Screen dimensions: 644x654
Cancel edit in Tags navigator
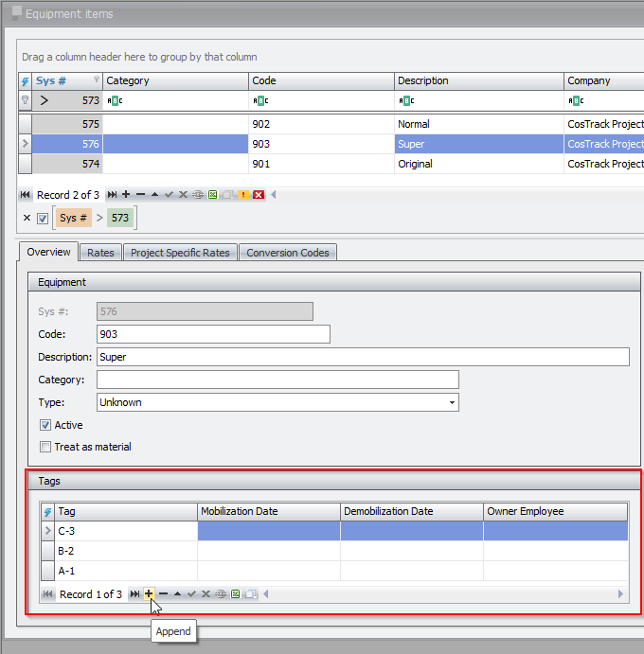click(206, 594)
